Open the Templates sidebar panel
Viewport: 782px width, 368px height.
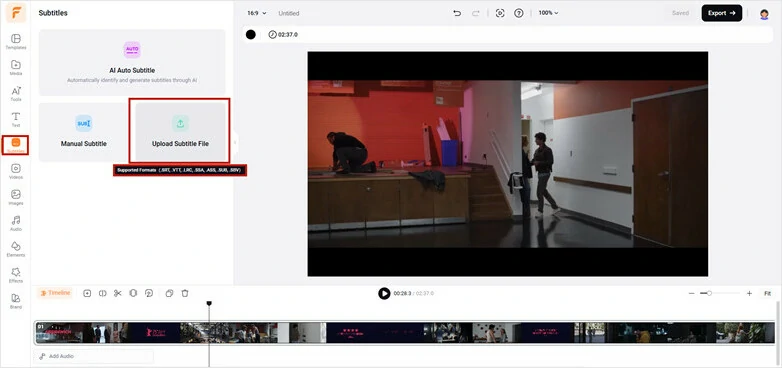pyautogui.click(x=15, y=41)
